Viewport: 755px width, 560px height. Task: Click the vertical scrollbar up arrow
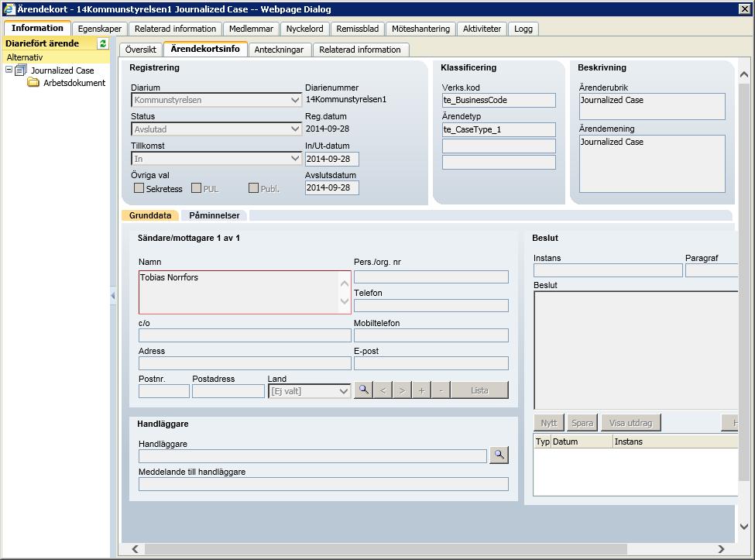(744, 74)
